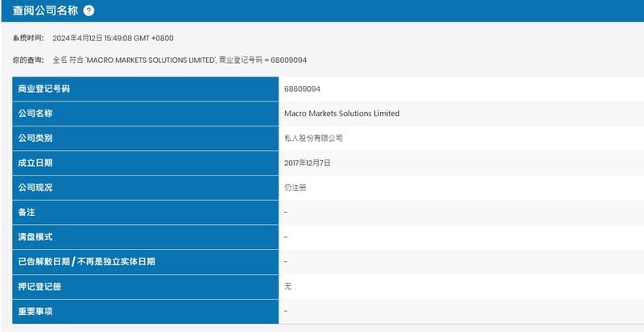The width and height of the screenshot is (644, 332).
Task: Click the 押记登记册 header cell
Action: (x=146, y=286)
